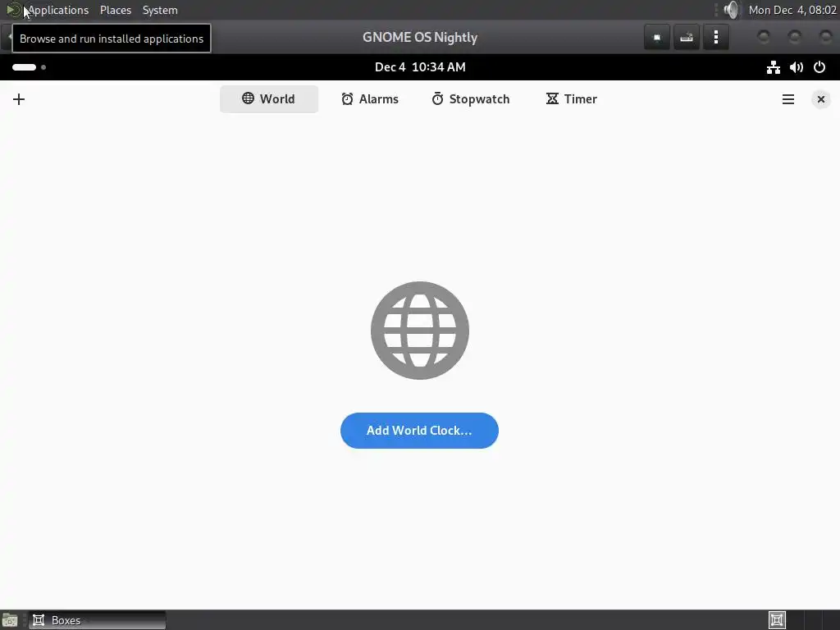Viewport: 840px width, 630px height.
Task: Click the show desktop icon in bottom panel
Action: point(10,620)
